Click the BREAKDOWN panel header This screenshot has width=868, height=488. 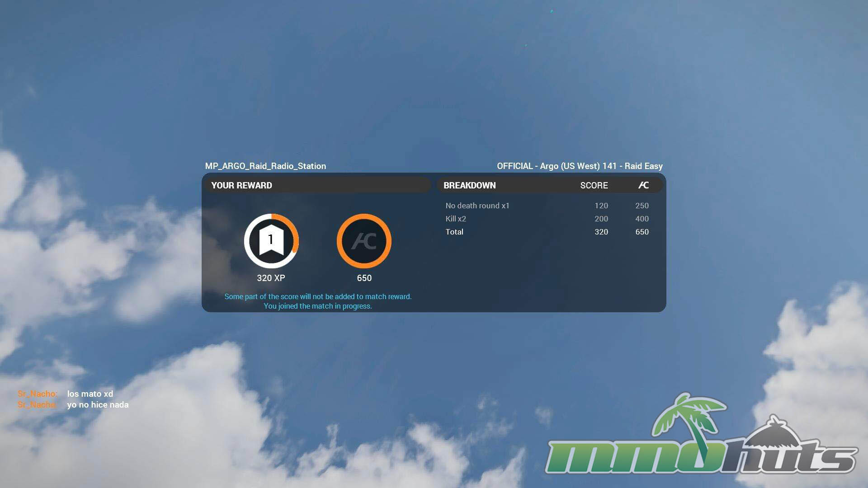(470, 185)
